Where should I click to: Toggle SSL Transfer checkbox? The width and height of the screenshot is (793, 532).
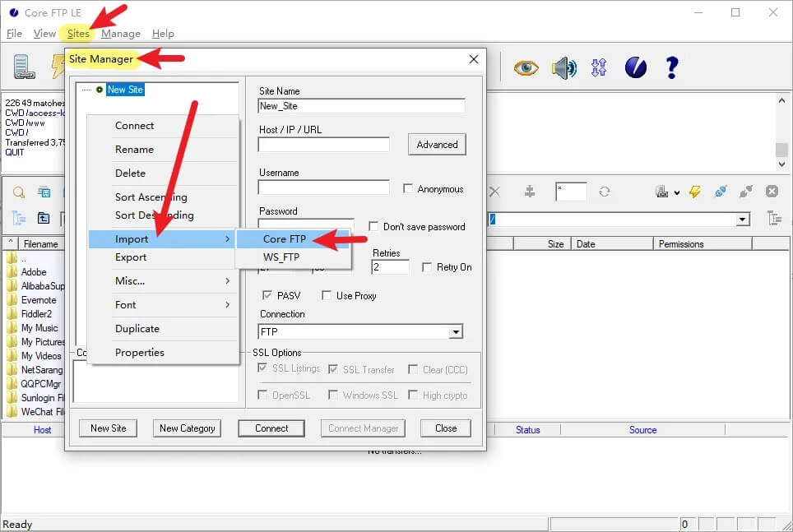(333, 369)
